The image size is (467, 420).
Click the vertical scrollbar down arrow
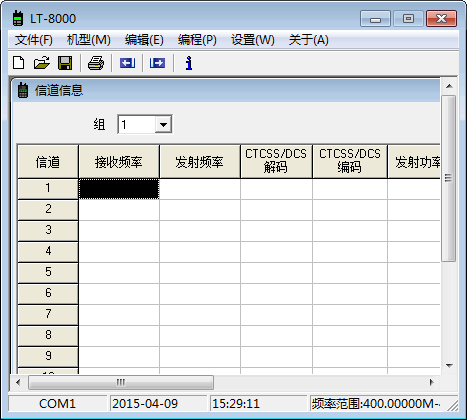point(449,366)
